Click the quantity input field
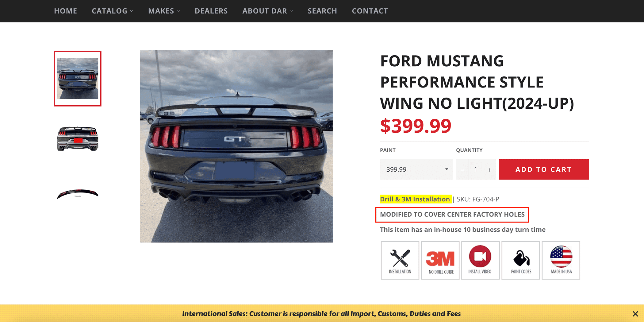The width and height of the screenshot is (644, 322). (x=476, y=169)
